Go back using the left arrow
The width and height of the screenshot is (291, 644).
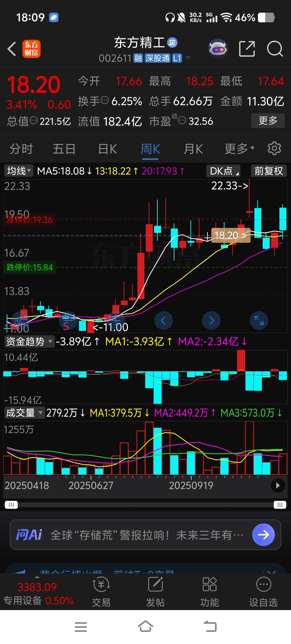pyautogui.click(x=12, y=49)
